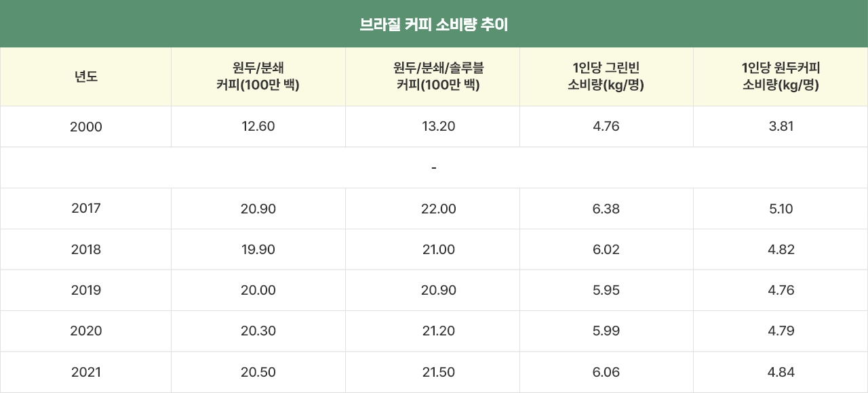Select the 19.90 cell
The height and width of the screenshot is (393, 868).
tap(258, 249)
